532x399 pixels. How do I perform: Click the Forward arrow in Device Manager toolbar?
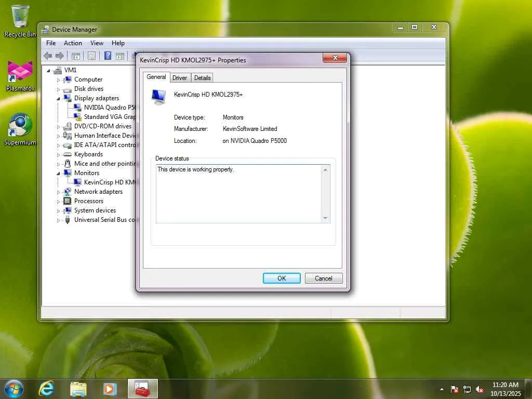[60, 56]
